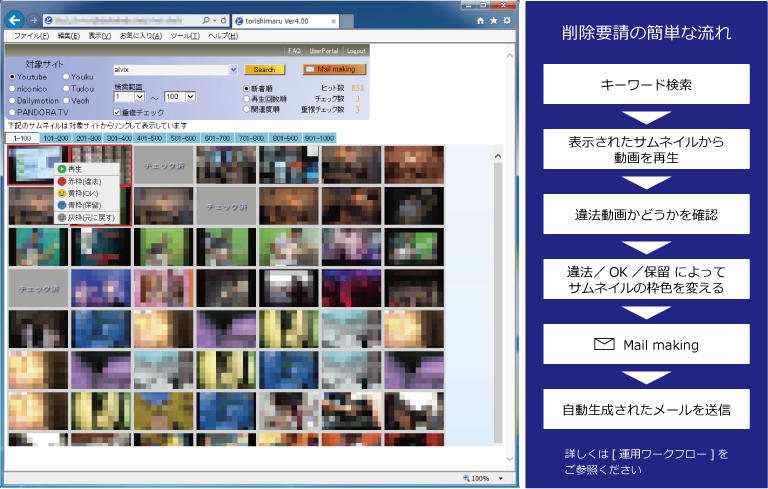Sort results by 新着順
768x489 pixels.
tap(246, 89)
